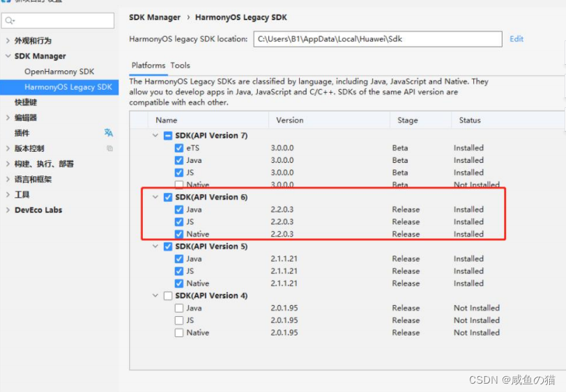Image resolution: width=566 pixels, height=392 pixels.
Task: Open OpenHarmony SDK settings page
Action: (x=59, y=72)
